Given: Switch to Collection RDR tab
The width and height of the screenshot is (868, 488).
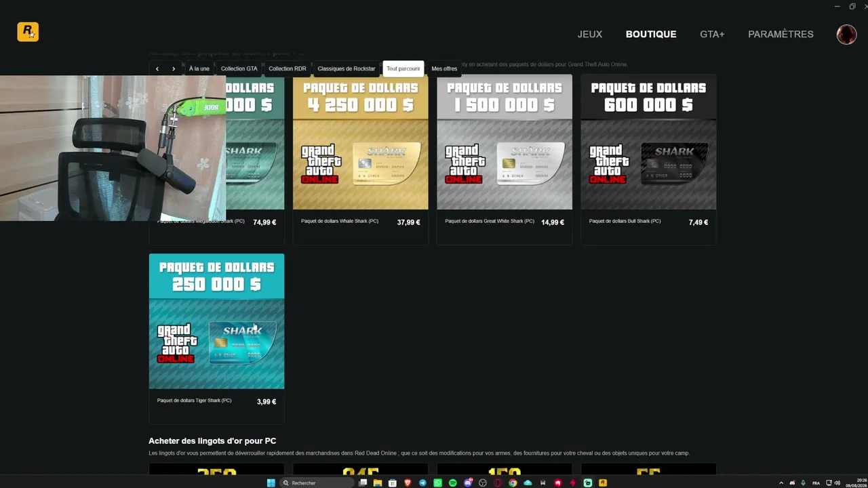Looking at the screenshot, I should [288, 68].
